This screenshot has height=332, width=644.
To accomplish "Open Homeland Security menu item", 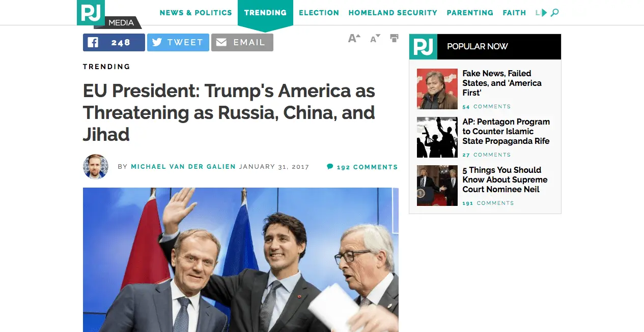I will click(393, 13).
